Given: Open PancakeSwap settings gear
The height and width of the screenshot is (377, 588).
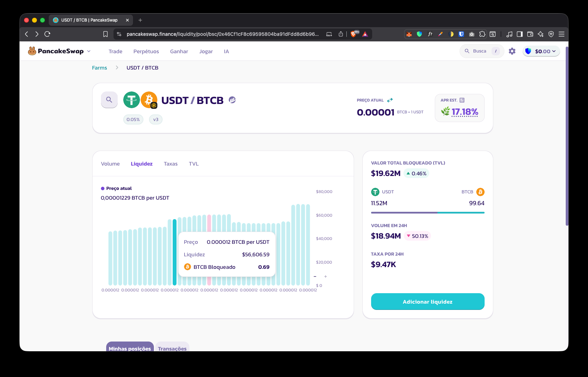Looking at the screenshot, I should (x=512, y=51).
